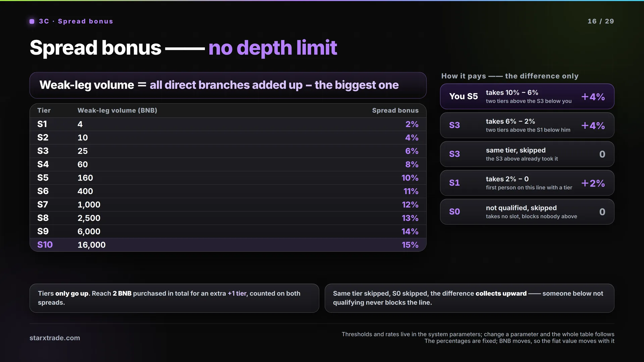
Task: Select the S3 label beside 'same tier, skipped'
Action: coord(454,154)
